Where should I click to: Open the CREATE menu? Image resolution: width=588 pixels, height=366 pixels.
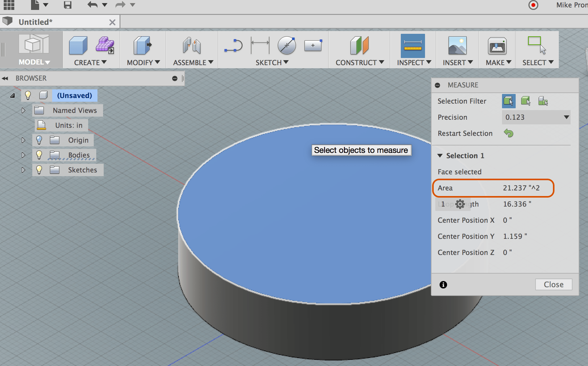tap(90, 63)
